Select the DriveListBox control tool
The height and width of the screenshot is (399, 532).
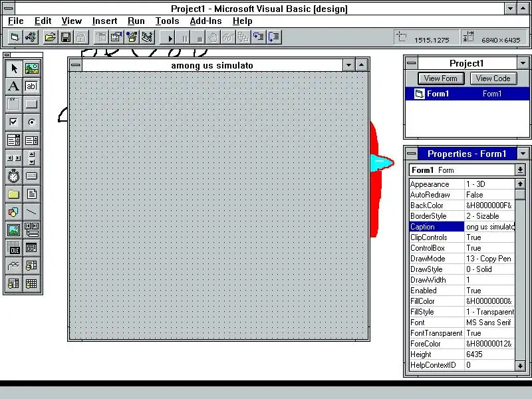(x=31, y=176)
